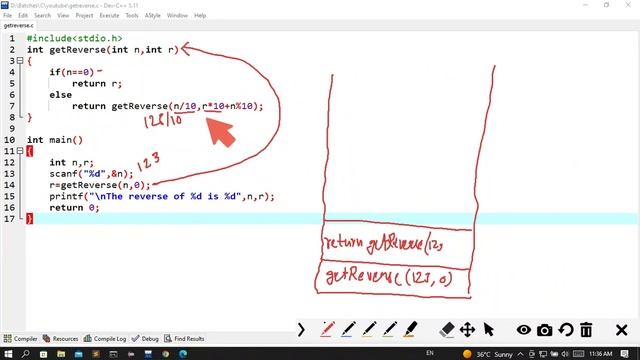Screen dimensions: 640x360
Task: Open the File menu
Action: [7, 16]
